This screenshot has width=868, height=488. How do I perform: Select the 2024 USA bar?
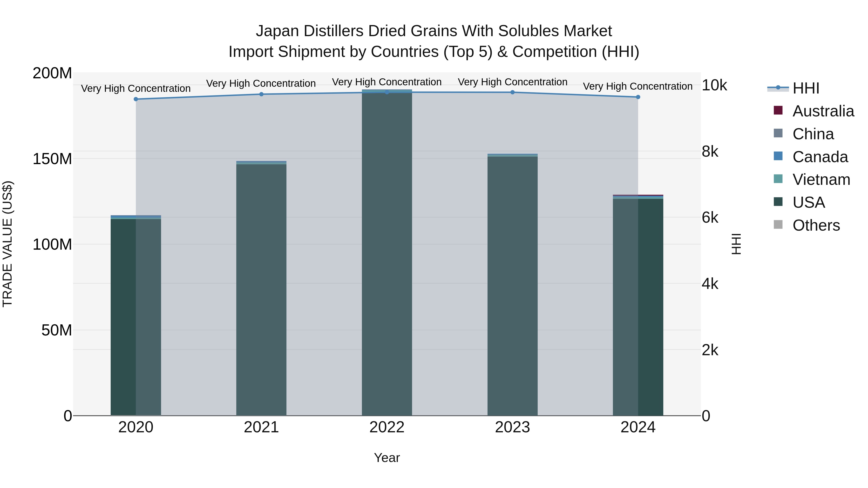coord(638,307)
